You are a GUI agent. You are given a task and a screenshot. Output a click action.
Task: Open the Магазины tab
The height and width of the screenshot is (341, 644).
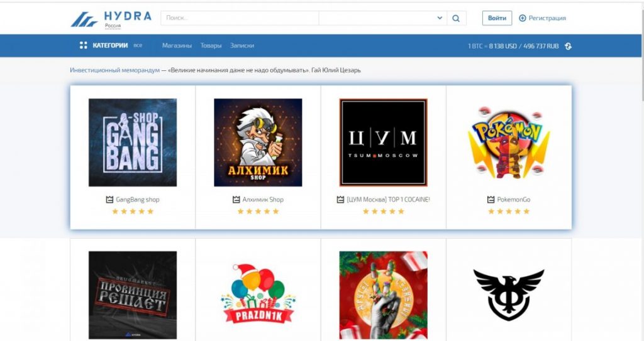coord(177,45)
